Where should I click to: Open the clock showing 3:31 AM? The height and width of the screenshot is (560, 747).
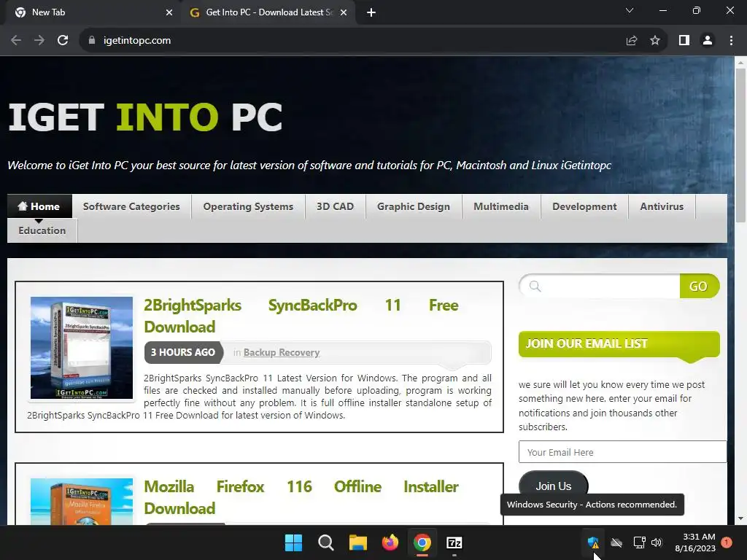(x=695, y=542)
